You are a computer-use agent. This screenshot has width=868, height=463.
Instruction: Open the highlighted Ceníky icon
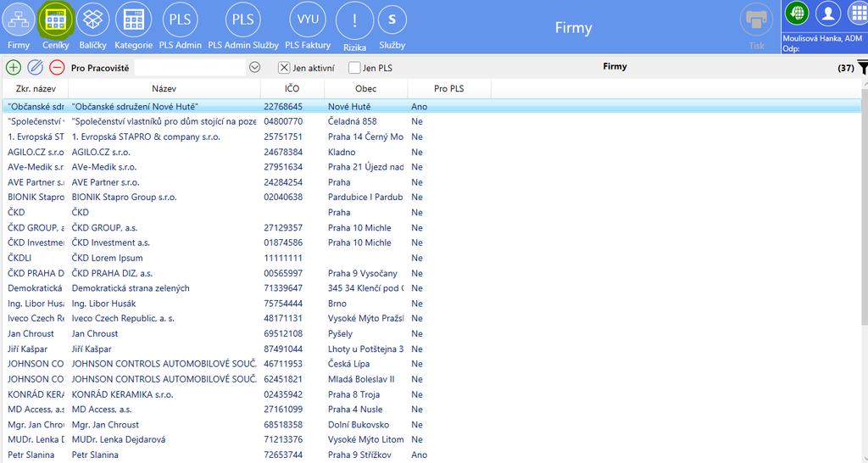pyautogui.click(x=55, y=20)
